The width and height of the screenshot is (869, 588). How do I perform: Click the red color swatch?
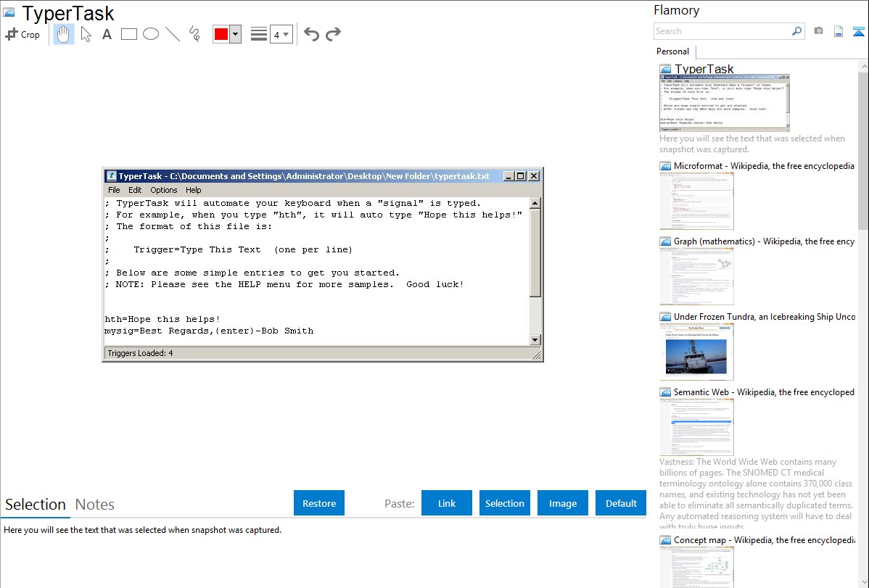point(221,34)
